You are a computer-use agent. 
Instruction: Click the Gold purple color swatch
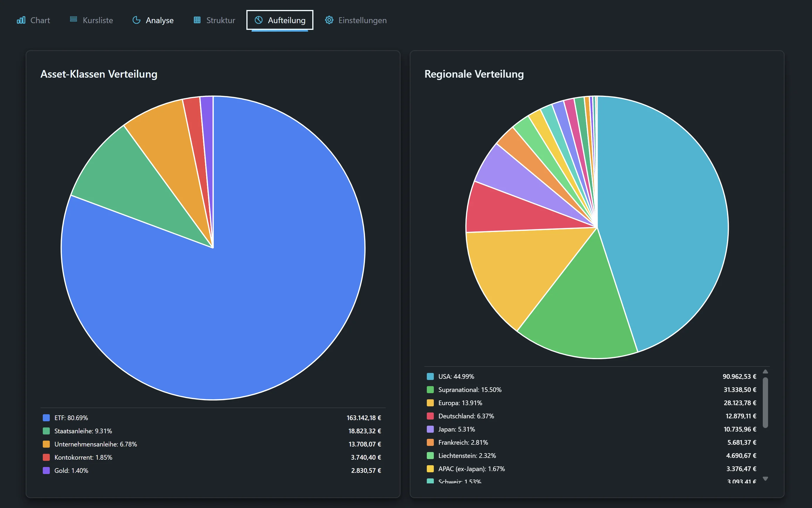click(46, 471)
